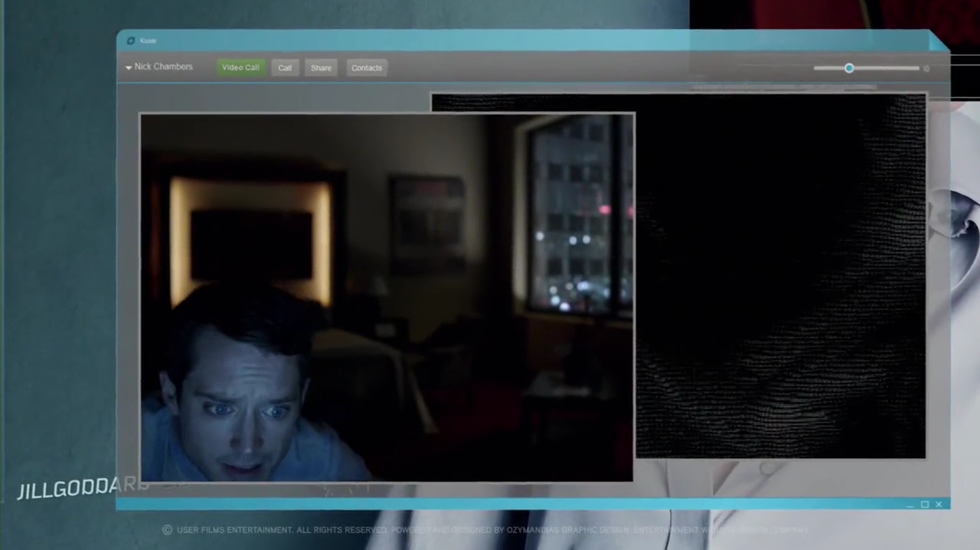Minimize the video chat window

[910, 505]
